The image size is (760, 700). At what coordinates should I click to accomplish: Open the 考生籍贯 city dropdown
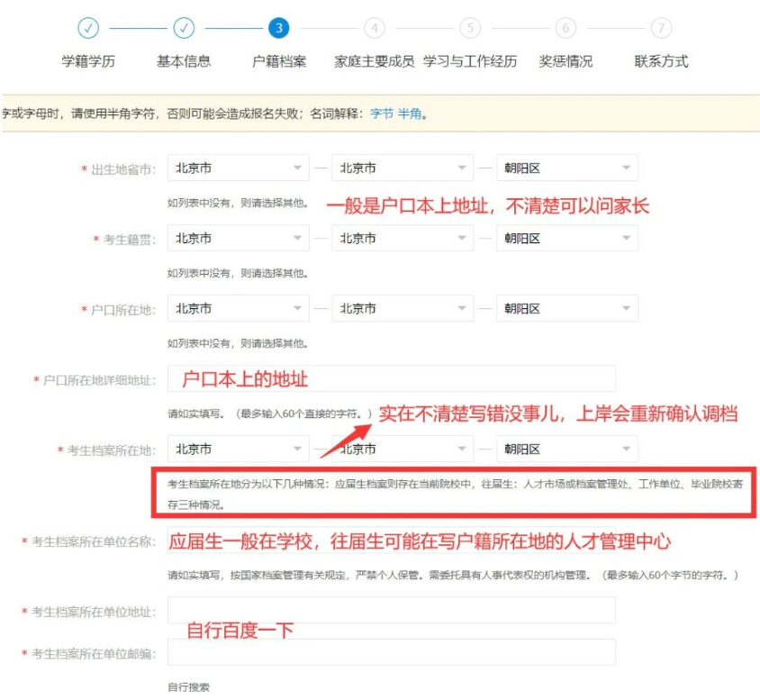(402, 238)
